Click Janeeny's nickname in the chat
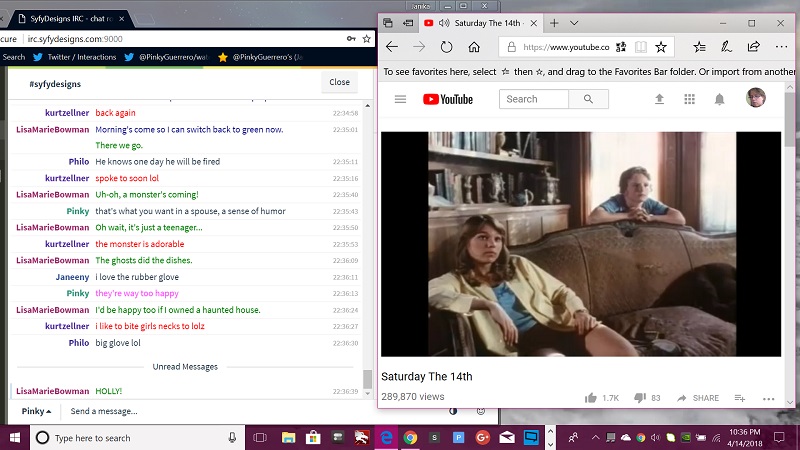Viewport: 800px width, 450px height. pos(72,277)
